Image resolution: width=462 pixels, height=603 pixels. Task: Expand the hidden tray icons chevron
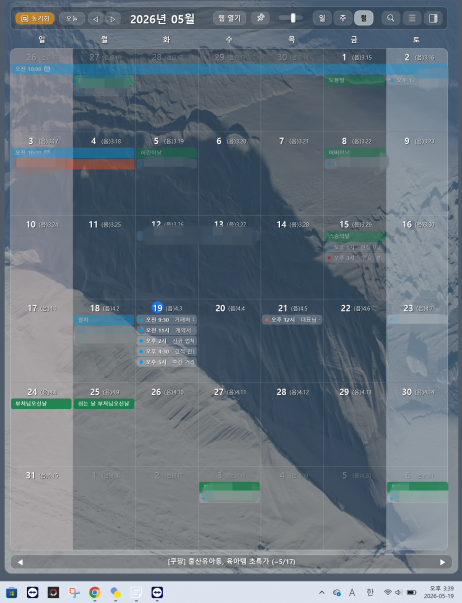tap(322, 593)
